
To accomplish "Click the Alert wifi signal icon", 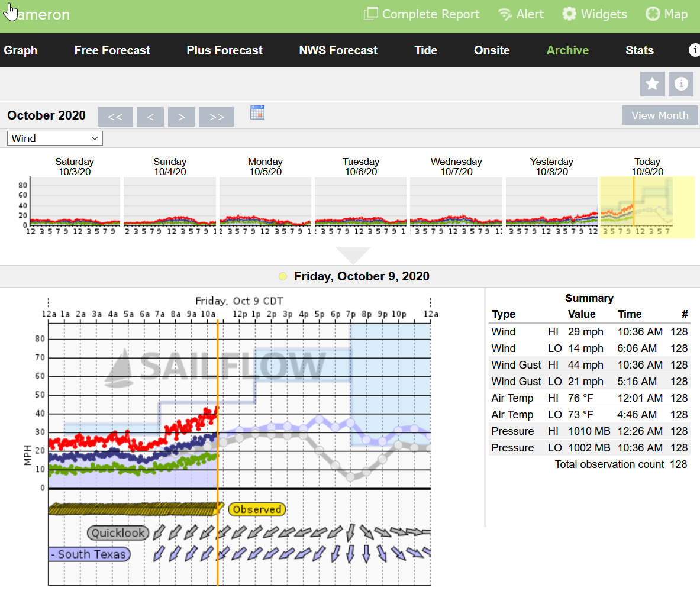I will point(505,14).
